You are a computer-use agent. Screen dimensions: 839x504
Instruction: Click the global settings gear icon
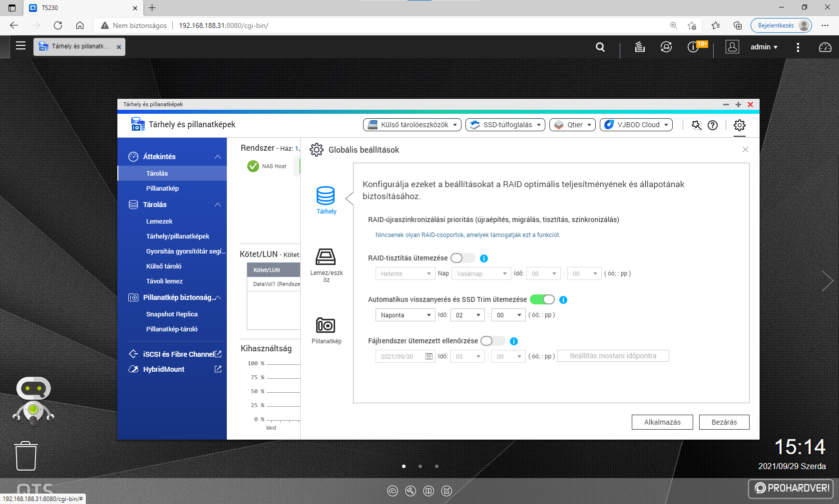point(740,125)
